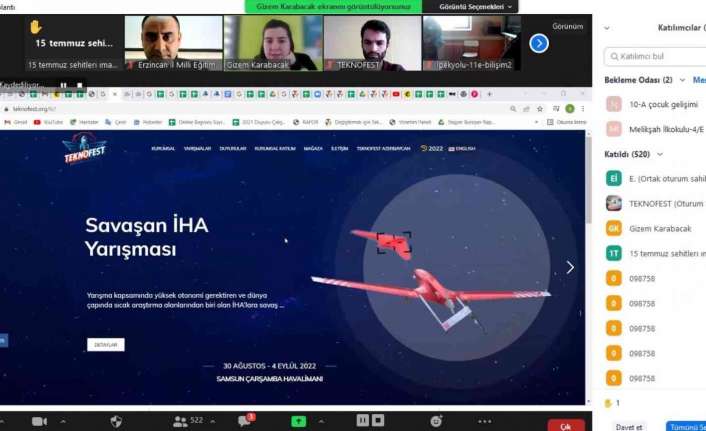The width and height of the screenshot is (706, 431).
Task: Open the KURUMSAL site menu
Action: tap(163, 149)
